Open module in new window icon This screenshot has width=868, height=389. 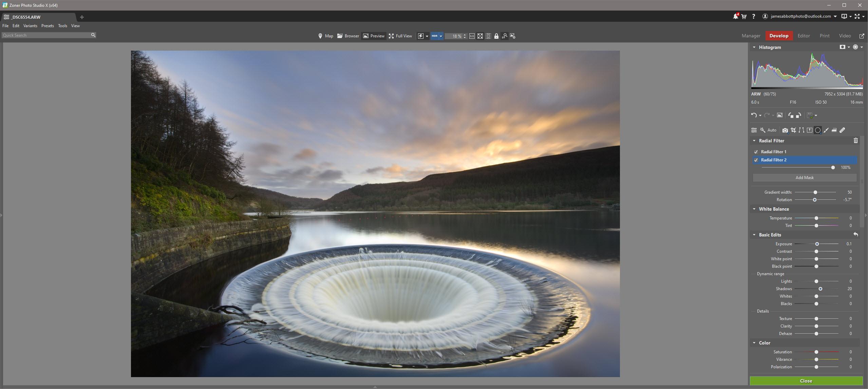862,36
